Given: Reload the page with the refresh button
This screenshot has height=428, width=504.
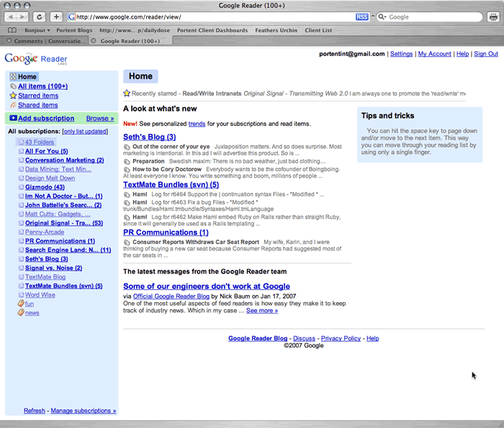Looking at the screenshot, I should (39, 17).
